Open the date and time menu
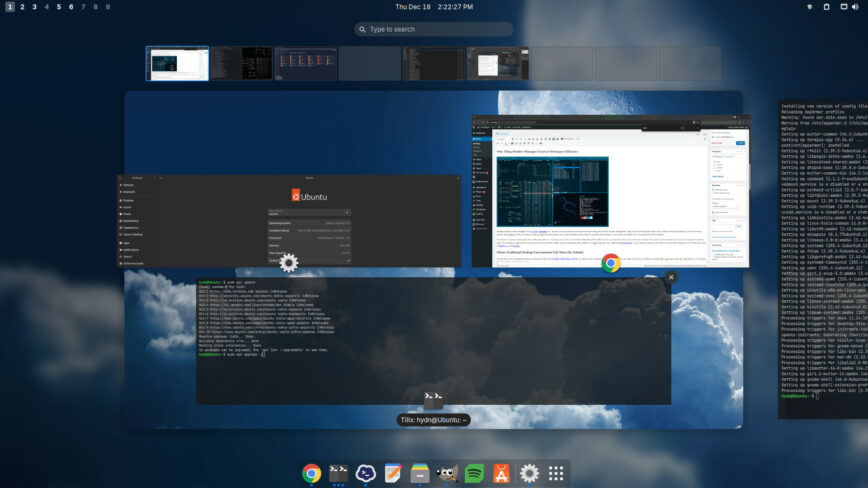868x488 pixels. 434,7
